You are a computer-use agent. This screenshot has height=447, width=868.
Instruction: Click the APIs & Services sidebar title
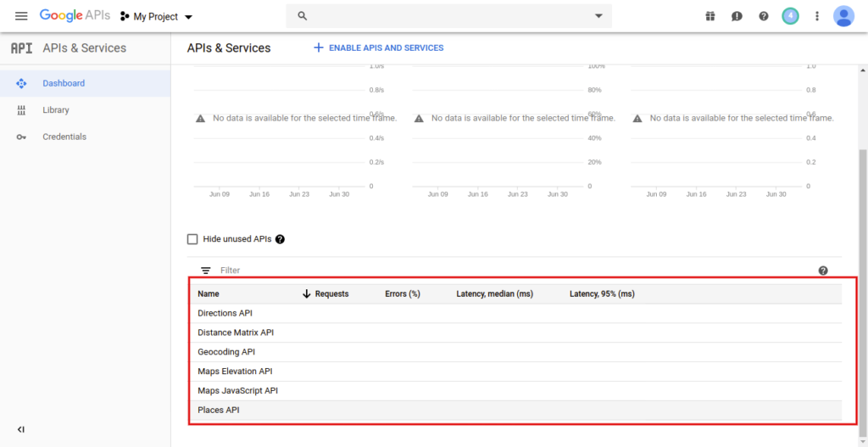(84, 48)
